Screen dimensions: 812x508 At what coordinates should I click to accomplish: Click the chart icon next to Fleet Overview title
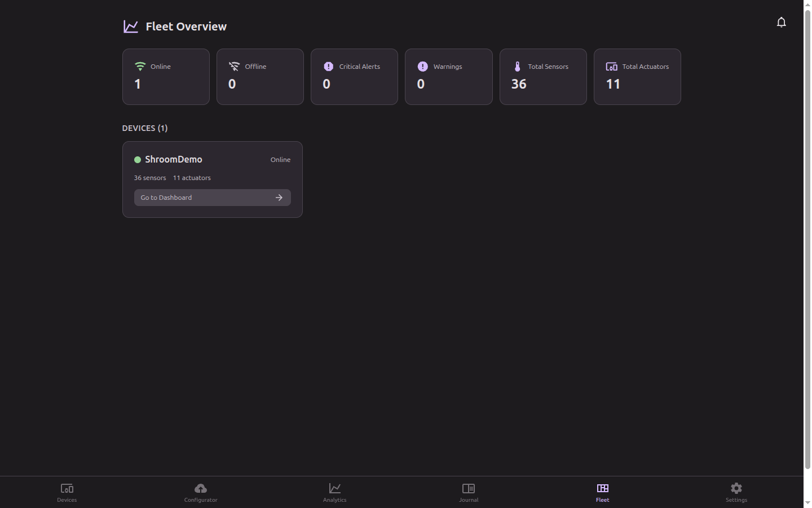pyautogui.click(x=130, y=26)
